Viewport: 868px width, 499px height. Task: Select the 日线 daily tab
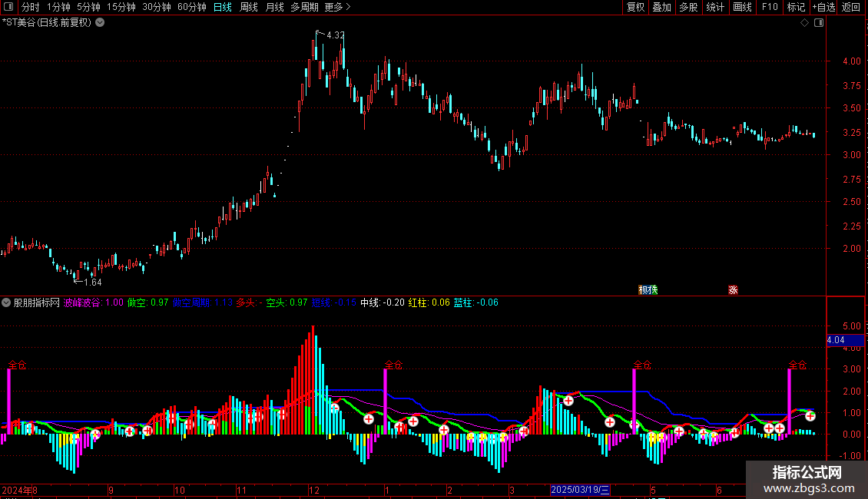(x=223, y=7)
